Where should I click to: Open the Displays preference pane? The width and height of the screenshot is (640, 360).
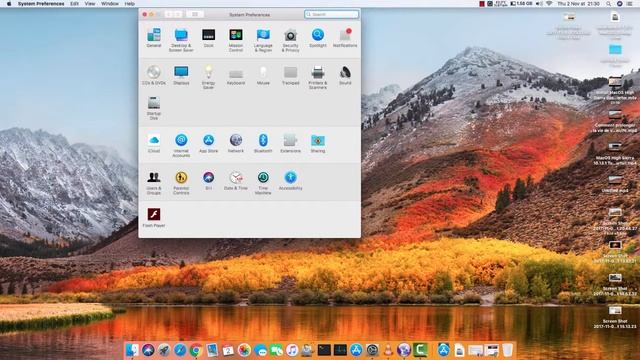[x=181, y=75]
